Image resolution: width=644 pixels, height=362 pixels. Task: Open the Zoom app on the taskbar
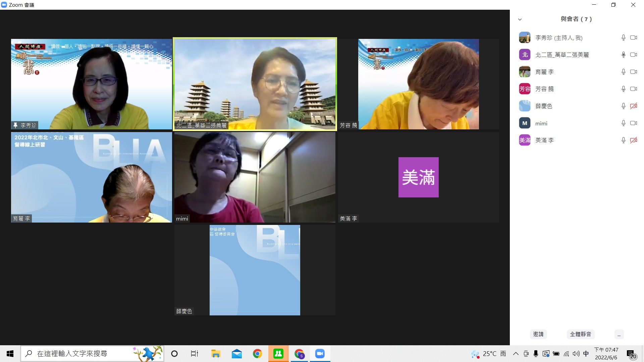point(320,354)
